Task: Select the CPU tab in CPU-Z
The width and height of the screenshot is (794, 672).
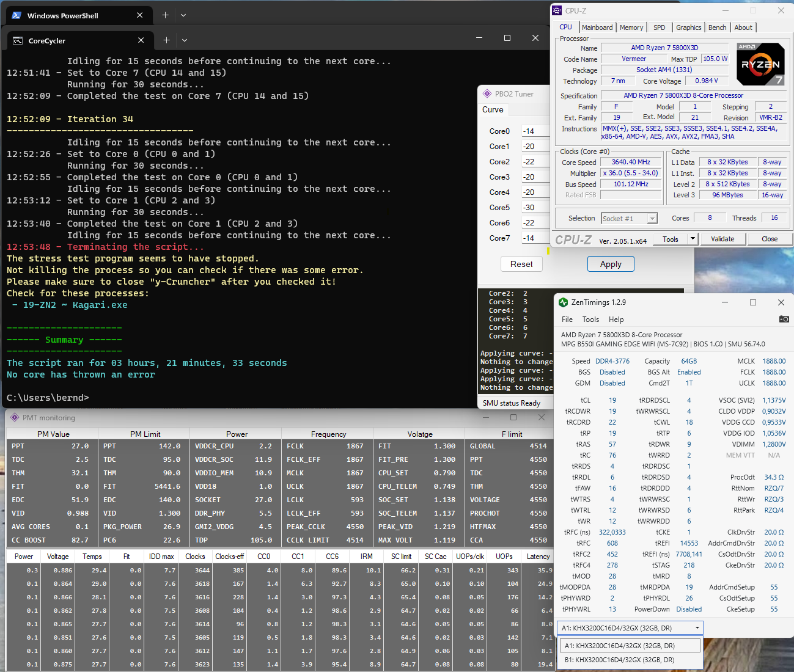Action: pos(566,27)
